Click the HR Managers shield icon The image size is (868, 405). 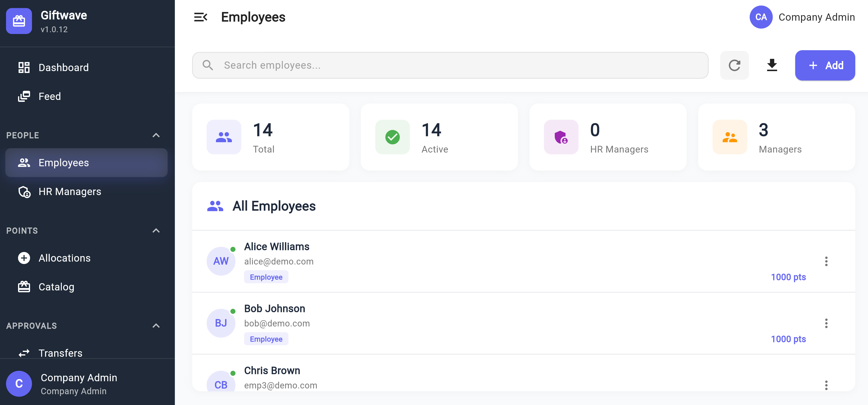pos(561,137)
